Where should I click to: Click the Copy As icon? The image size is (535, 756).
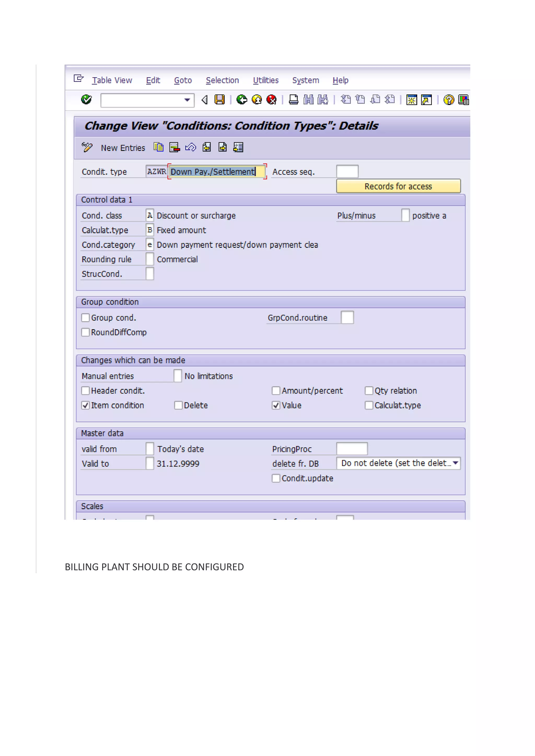(159, 147)
